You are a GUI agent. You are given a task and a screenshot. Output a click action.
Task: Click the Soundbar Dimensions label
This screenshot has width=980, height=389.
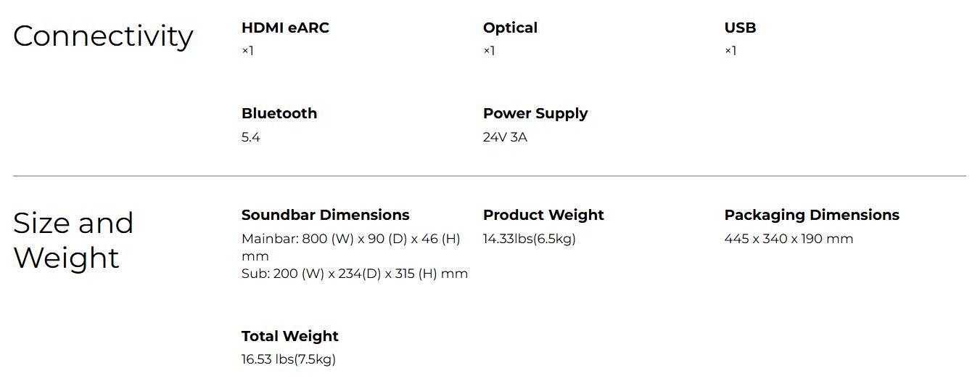325,215
